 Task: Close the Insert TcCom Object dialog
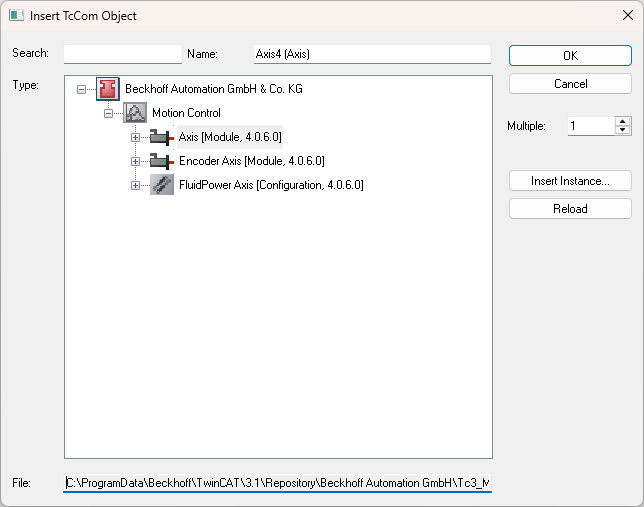628,16
